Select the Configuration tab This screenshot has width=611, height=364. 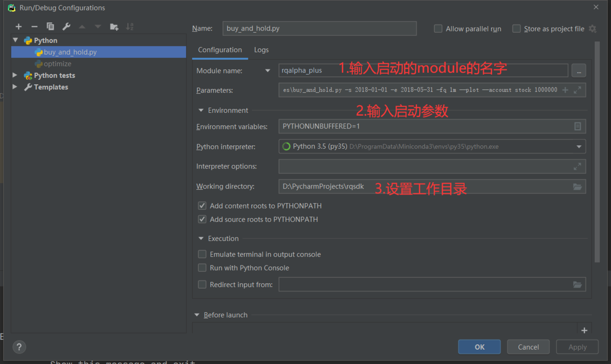click(x=220, y=50)
